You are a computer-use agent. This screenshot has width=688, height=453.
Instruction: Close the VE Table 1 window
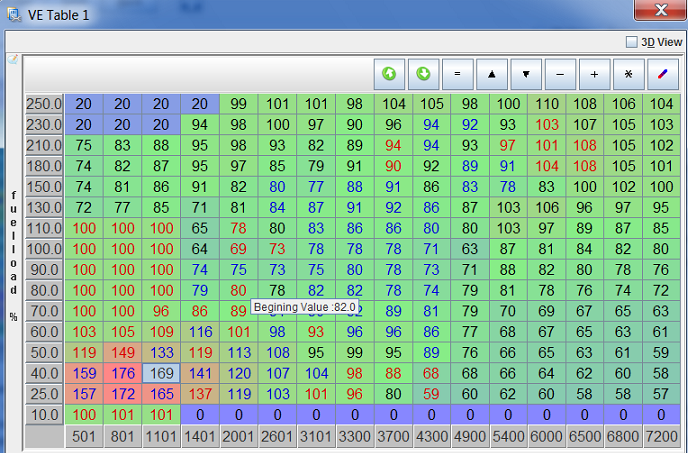pos(660,12)
